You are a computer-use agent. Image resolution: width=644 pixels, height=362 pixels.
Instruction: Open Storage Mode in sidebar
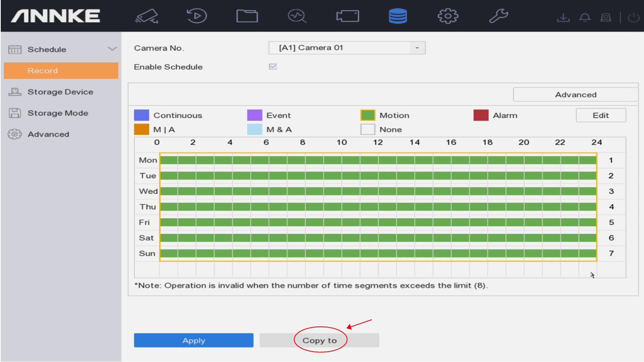[58, 113]
